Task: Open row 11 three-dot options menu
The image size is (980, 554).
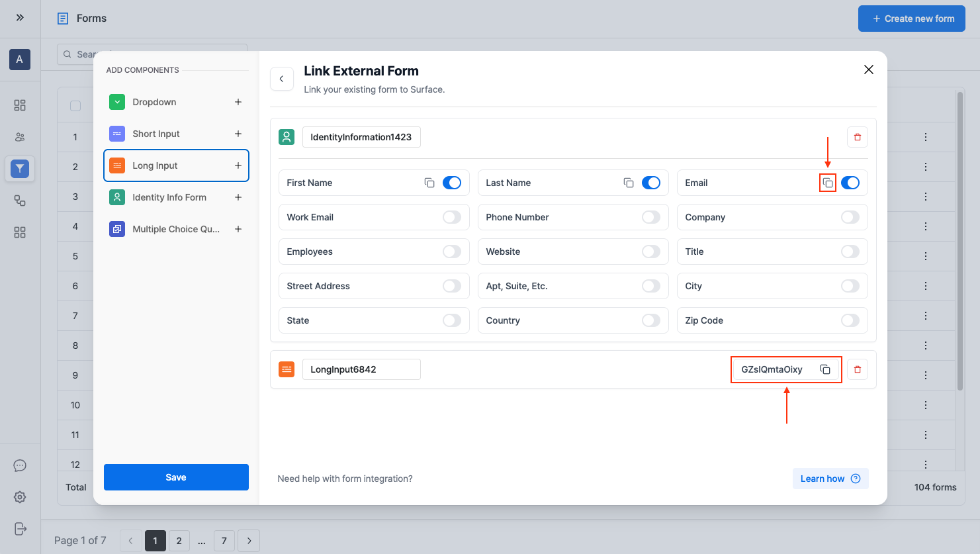Action: click(x=926, y=435)
